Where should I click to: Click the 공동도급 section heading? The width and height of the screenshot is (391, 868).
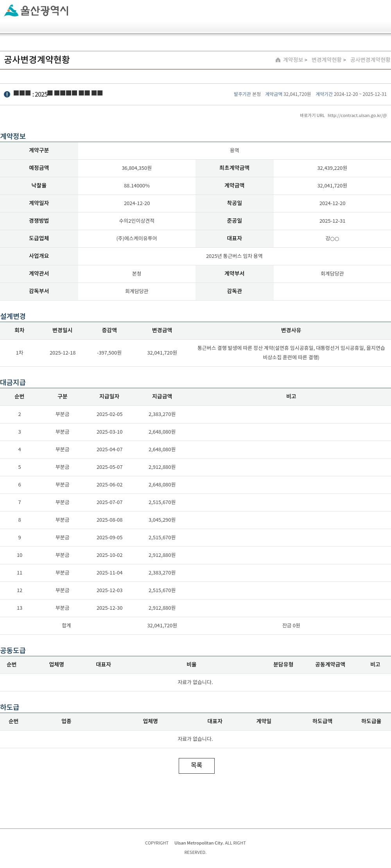pyautogui.click(x=13, y=650)
